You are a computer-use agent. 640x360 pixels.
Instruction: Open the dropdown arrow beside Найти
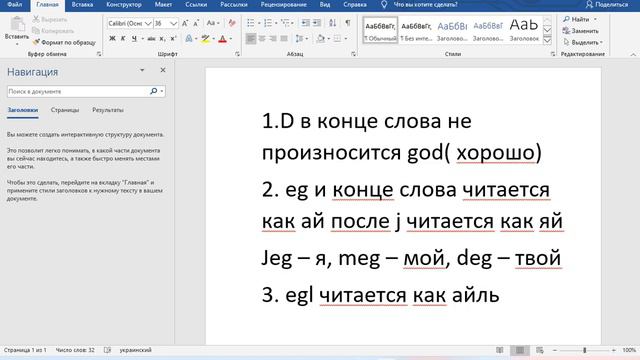tap(595, 19)
